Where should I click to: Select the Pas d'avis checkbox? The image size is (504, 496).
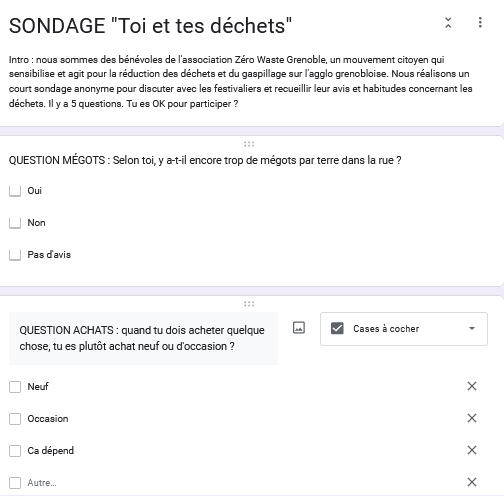click(x=15, y=255)
